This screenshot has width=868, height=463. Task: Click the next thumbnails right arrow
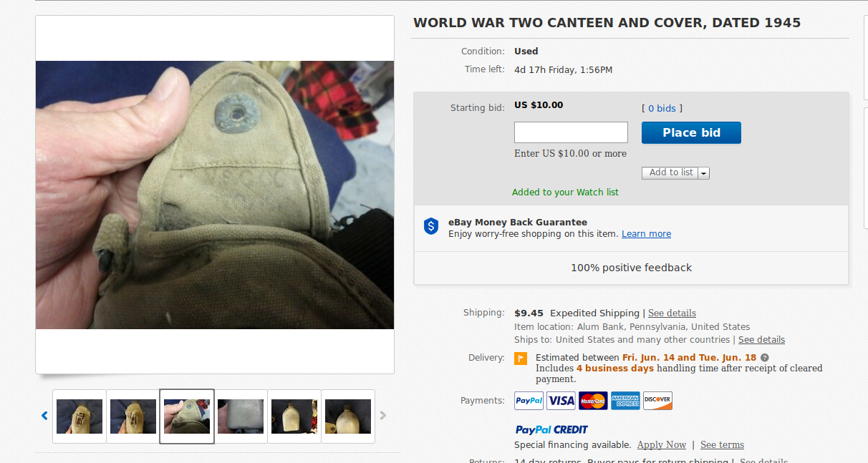(383, 416)
